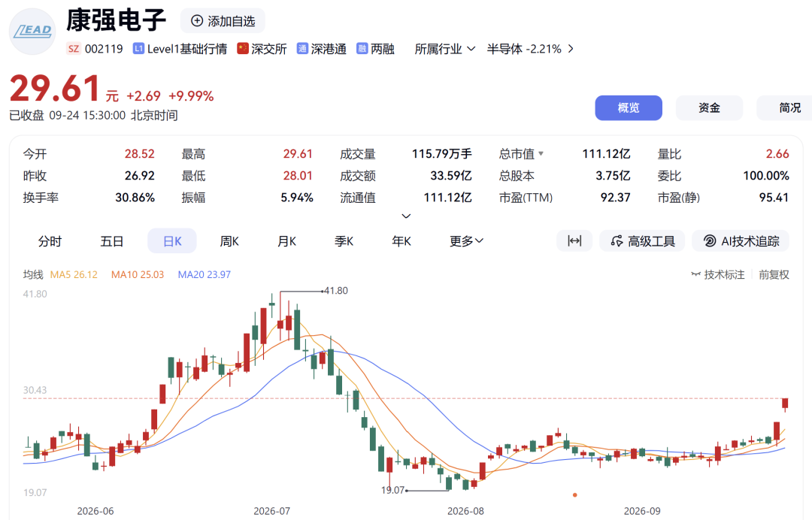Click 今开 value 28.52
The height and width of the screenshot is (520, 812).
tap(139, 154)
